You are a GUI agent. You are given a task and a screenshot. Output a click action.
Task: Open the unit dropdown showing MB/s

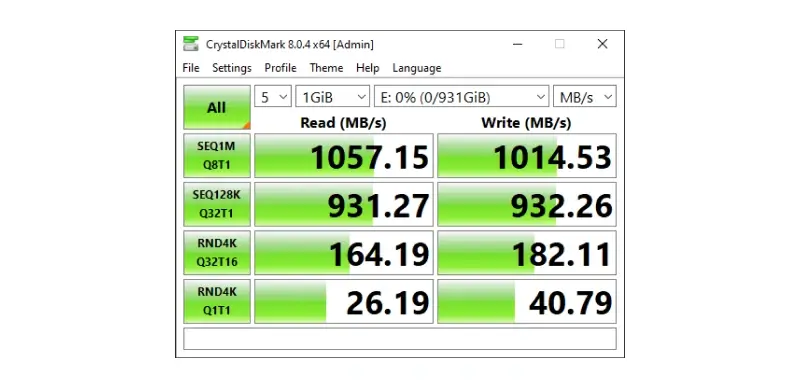point(585,96)
